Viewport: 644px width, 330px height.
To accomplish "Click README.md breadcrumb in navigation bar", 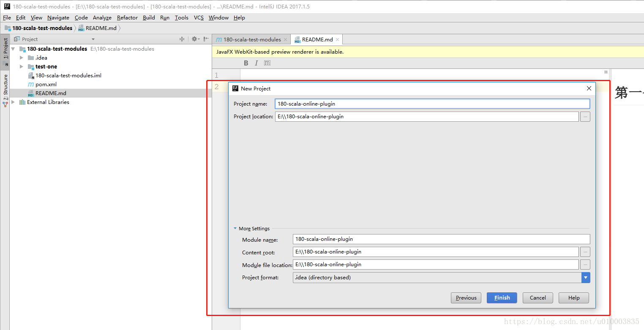I will pos(97,28).
